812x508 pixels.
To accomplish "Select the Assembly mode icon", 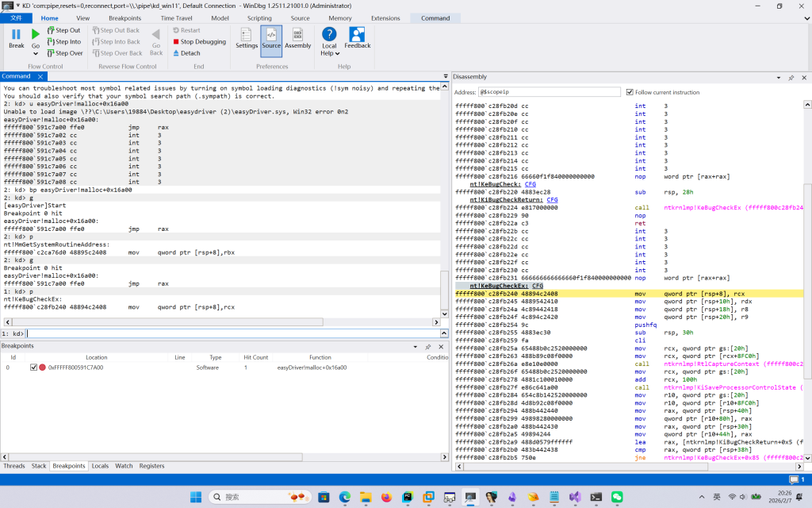I will coord(297,37).
